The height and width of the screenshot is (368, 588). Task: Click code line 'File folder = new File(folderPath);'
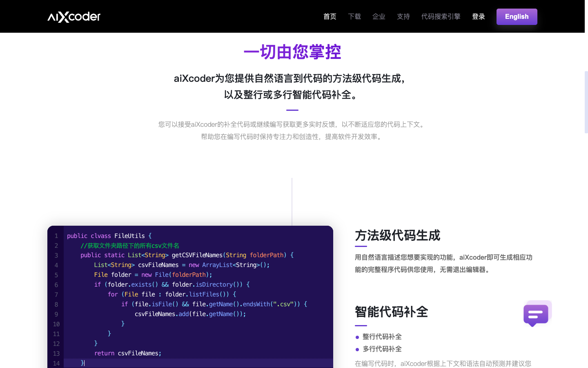[x=153, y=275]
